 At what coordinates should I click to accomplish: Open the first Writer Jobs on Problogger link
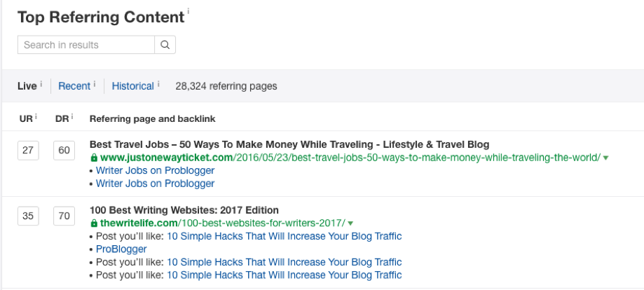(156, 170)
